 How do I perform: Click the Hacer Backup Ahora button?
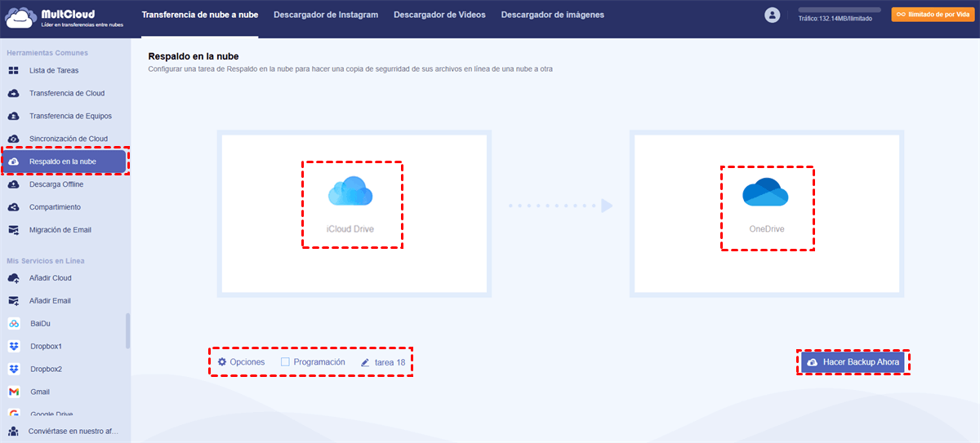point(853,362)
